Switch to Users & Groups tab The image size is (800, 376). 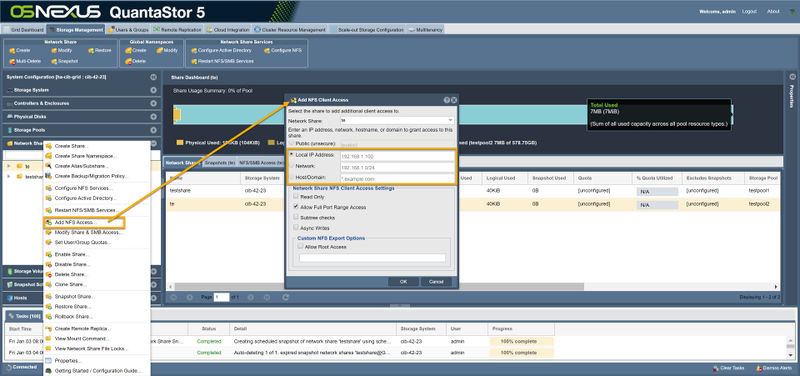tap(128, 30)
